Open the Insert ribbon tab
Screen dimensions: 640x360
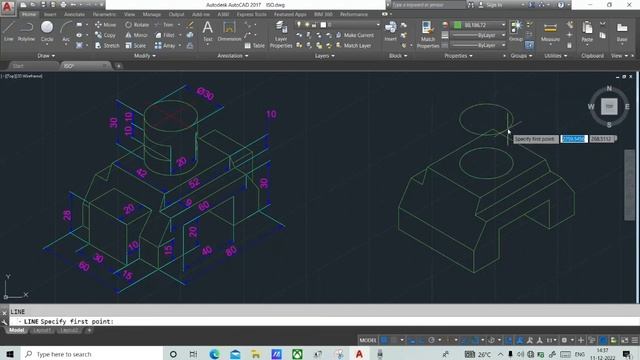pos(50,14)
